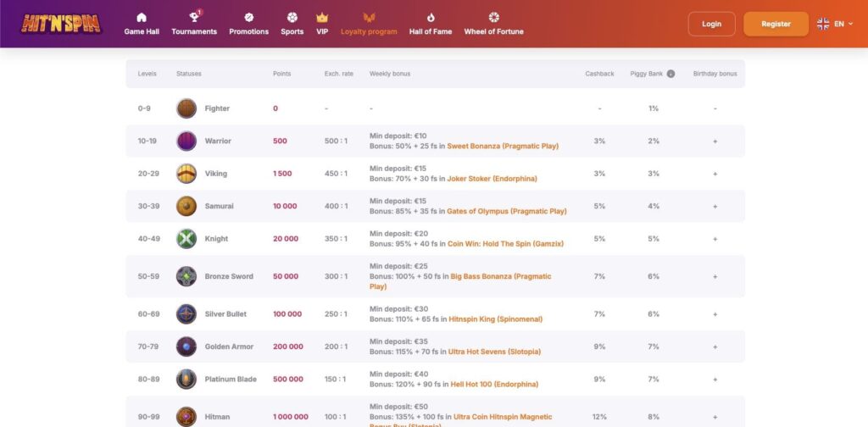Image resolution: width=868 pixels, height=427 pixels.
Task: Open Sweet Bonanza (Pragmatic Play) link
Action: coord(503,147)
